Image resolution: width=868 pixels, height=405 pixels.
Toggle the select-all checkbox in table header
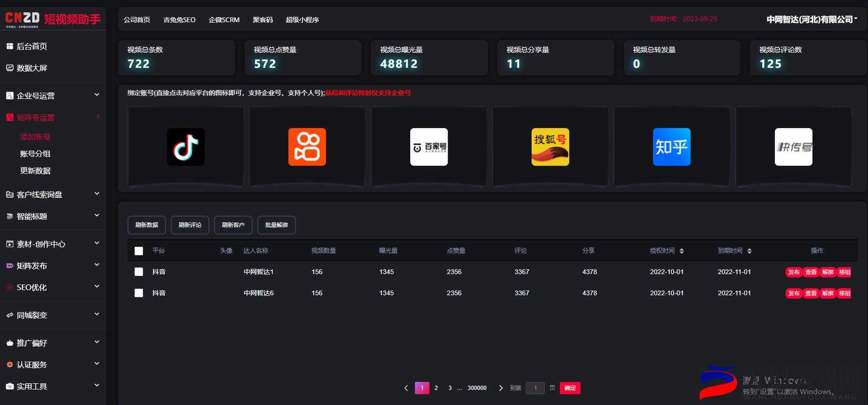coord(139,251)
